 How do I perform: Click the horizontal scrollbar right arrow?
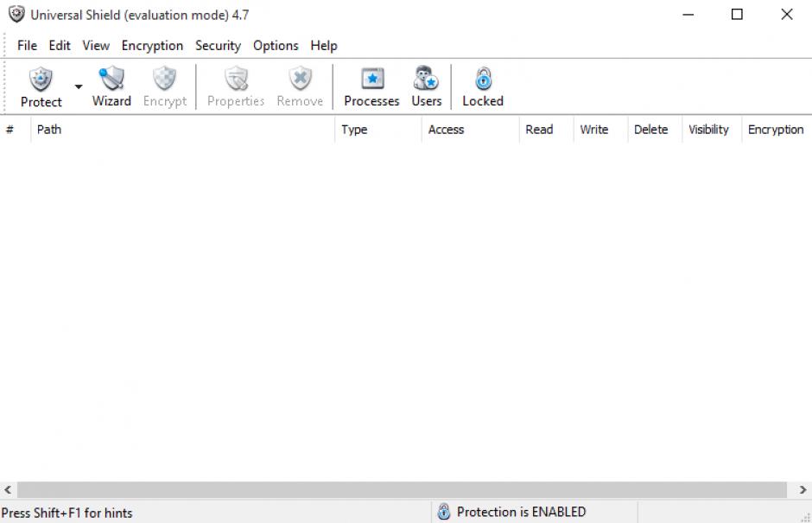click(802, 489)
